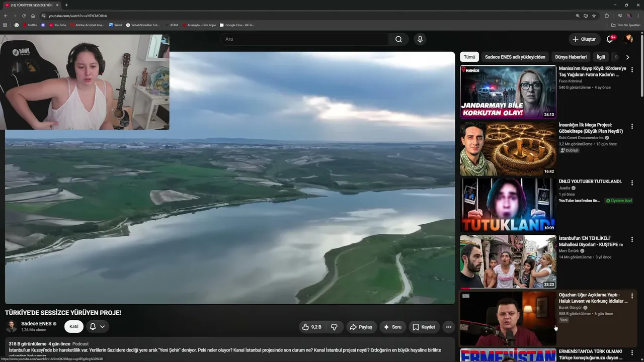Open options for Göbeklitepe video
Viewport: 644px width, 362px height.
(x=632, y=126)
